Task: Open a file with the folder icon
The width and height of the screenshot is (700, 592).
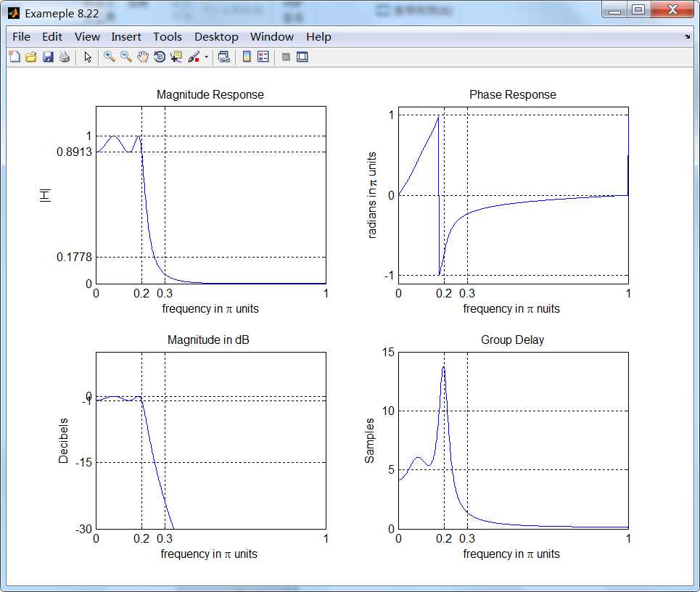Action: coord(31,57)
